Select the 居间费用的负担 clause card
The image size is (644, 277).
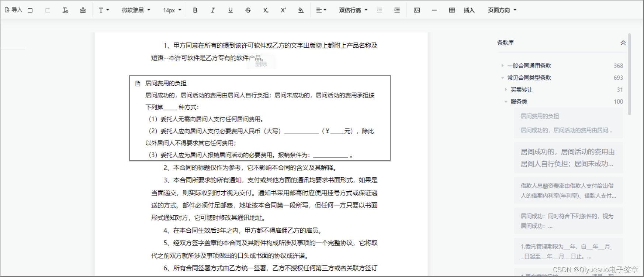[568, 123]
